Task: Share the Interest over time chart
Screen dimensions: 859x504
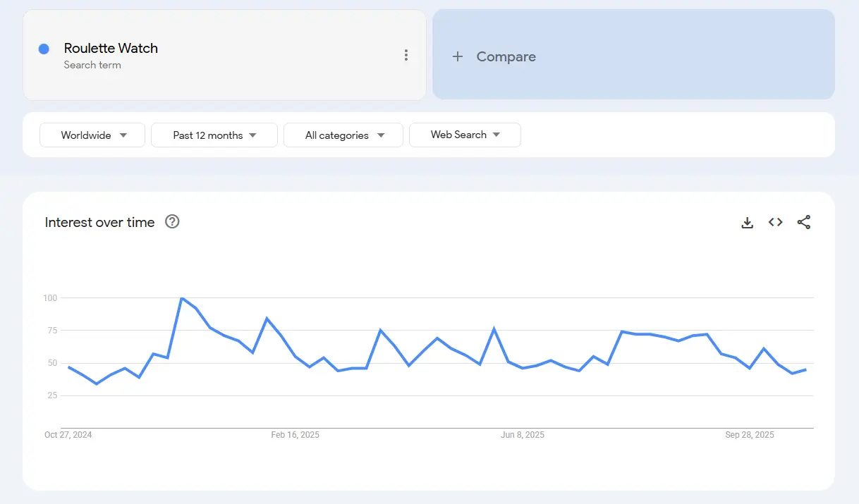Action: click(x=804, y=222)
